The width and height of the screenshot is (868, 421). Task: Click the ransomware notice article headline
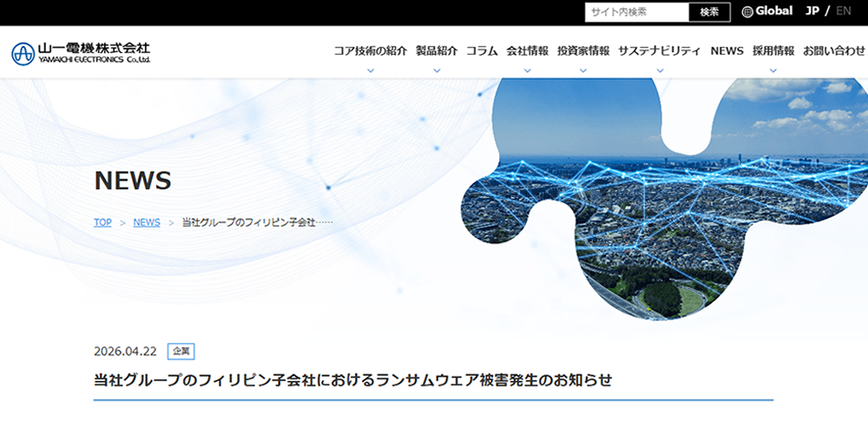pyautogui.click(x=352, y=380)
